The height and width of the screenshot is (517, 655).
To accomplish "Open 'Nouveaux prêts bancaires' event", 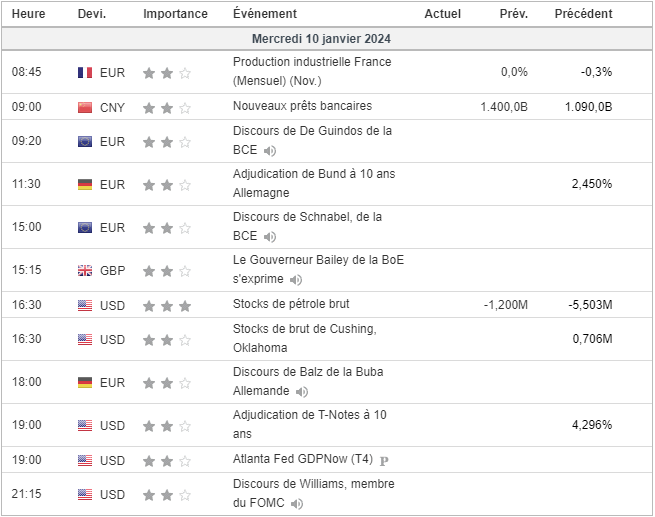I will pos(301,106).
